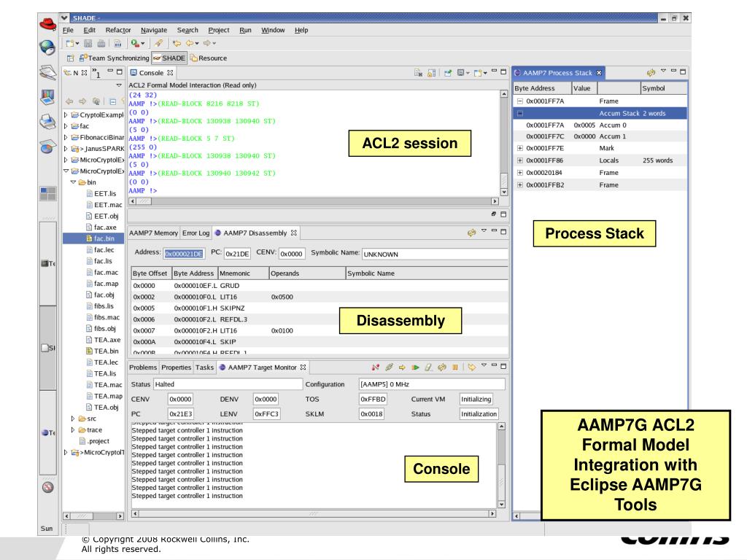The height and width of the screenshot is (560, 747).
Task: Show the hidden Navigator tabs list
Action: click(x=96, y=73)
